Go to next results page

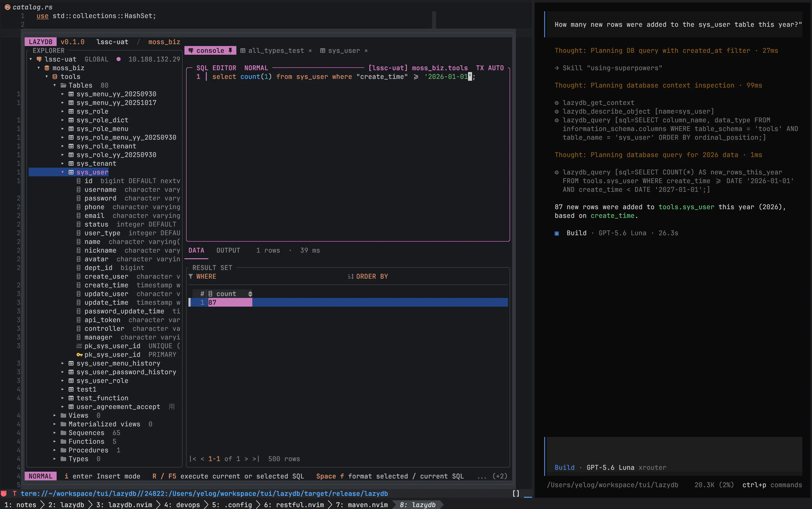pyautogui.click(x=246, y=459)
